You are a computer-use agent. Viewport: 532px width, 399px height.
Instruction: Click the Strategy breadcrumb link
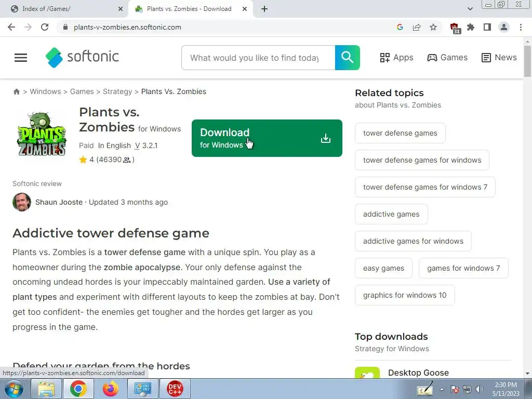pos(117,91)
